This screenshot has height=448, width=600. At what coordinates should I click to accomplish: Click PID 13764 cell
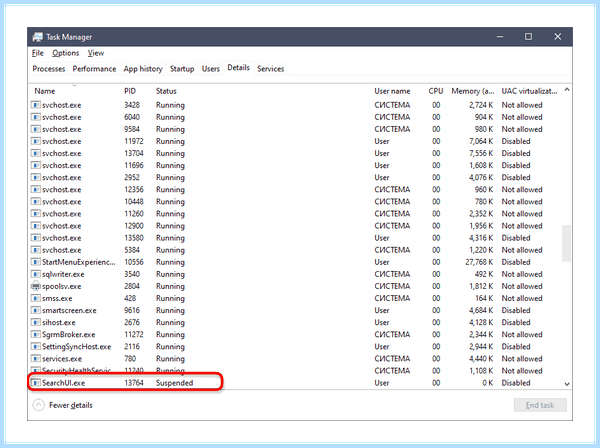(x=134, y=383)
